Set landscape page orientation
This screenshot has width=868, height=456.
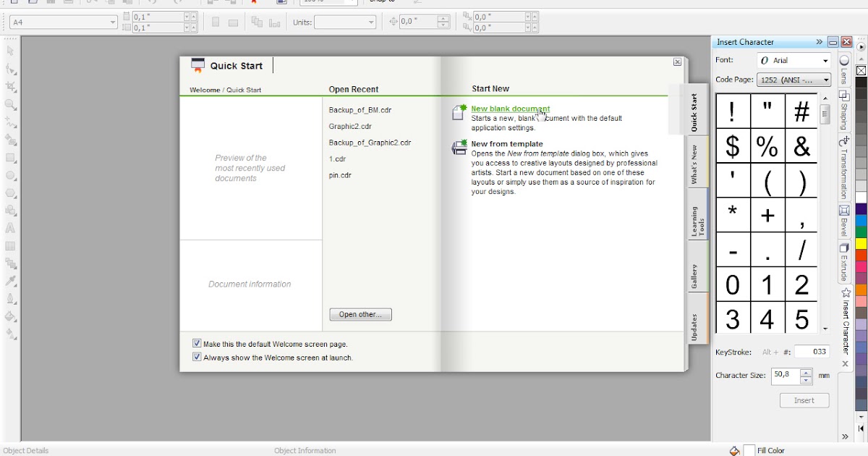click(x=233, y=22)
